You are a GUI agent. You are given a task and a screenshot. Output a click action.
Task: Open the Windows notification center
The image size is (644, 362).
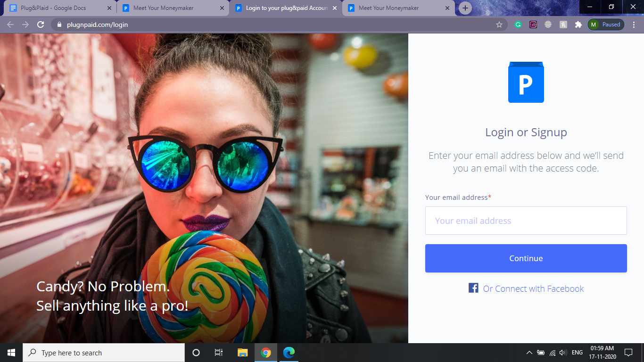point(628,353)
